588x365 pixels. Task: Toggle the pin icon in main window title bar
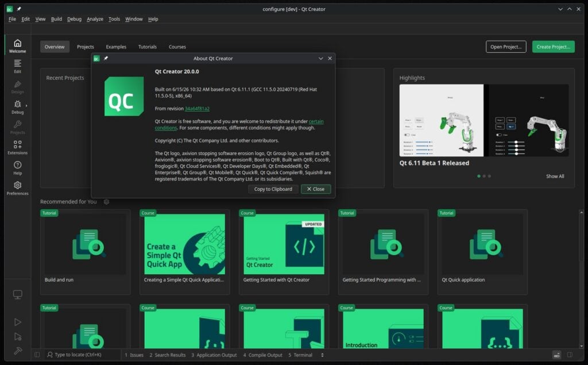tap(19, 9)
